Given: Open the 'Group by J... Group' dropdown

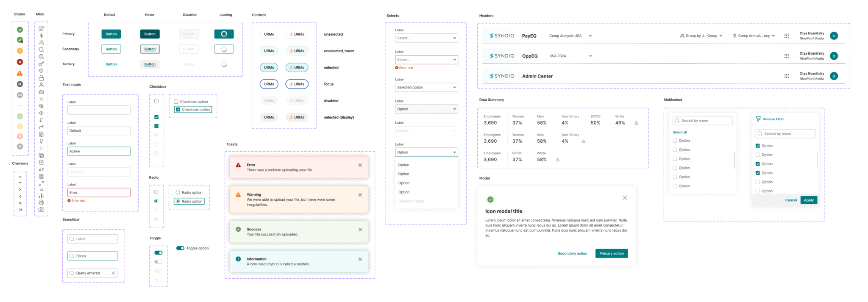Looking at the screenshot, I should click(x=701, y=36).
